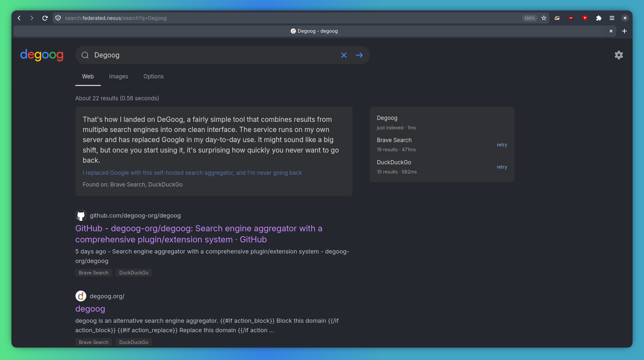Click github.com/degoog-org/degoog URL text
The image size is (644, 360).
click(135, 216)
